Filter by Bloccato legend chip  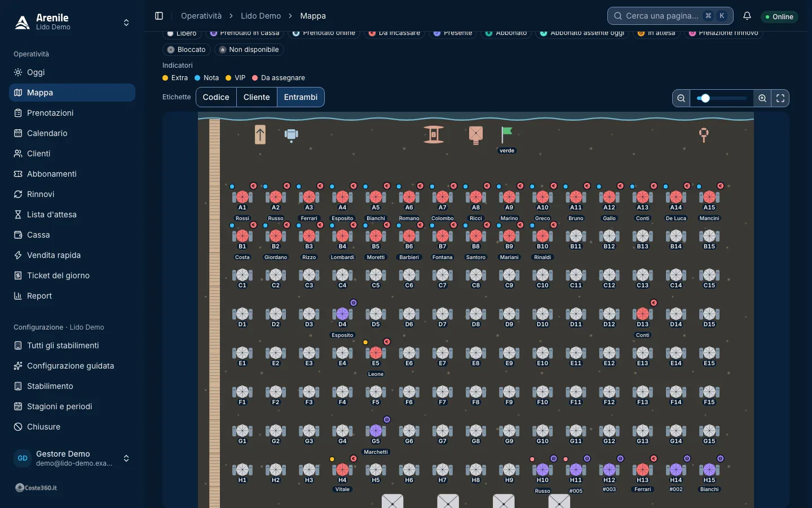coord(186,50)
